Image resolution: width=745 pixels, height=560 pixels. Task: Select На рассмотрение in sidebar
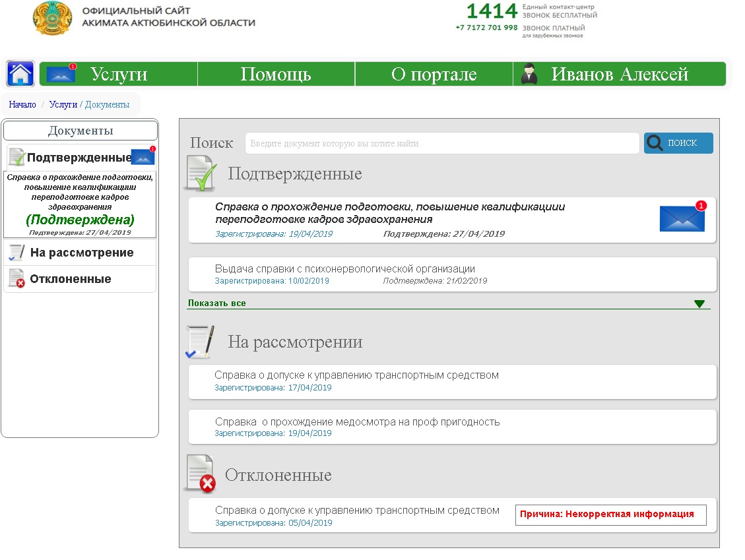[x=80, y=253]
